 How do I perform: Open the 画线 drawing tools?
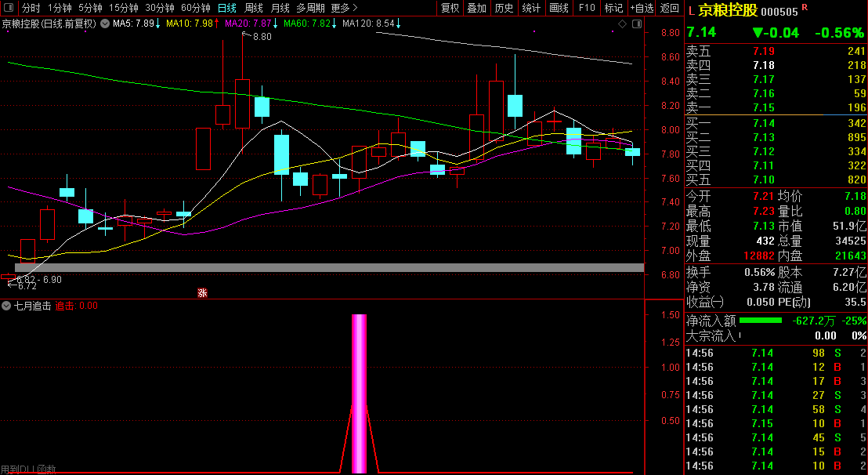tap(559, 8)
